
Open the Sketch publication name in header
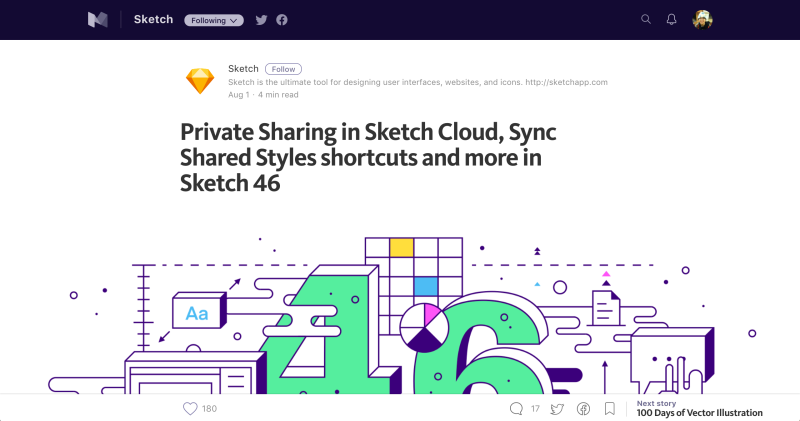pyautogui.click(x=153, y=19)
